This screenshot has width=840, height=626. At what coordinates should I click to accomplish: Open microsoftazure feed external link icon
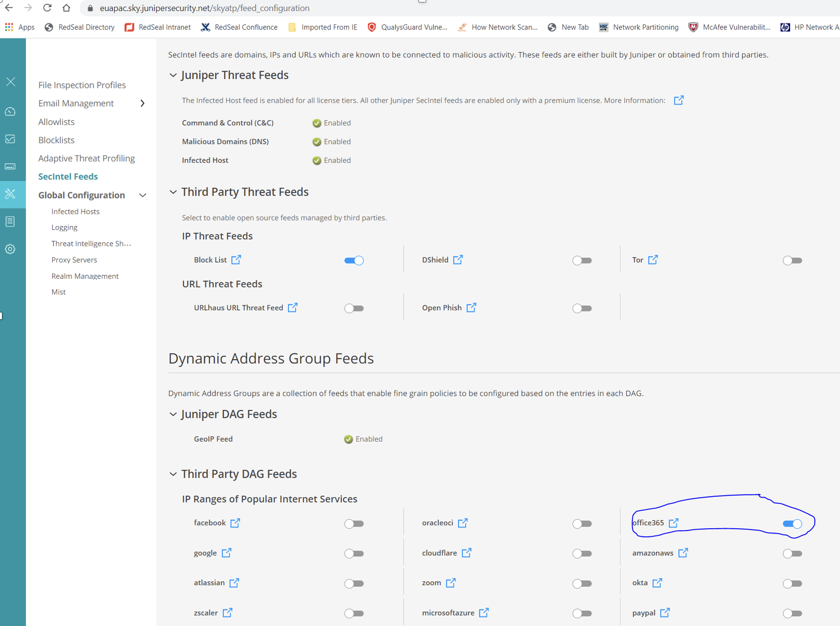484,612
